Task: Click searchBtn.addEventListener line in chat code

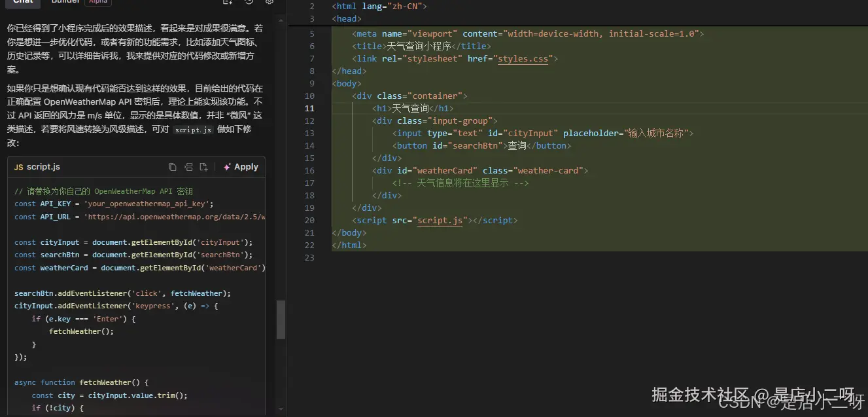Action: click(123, 293)
